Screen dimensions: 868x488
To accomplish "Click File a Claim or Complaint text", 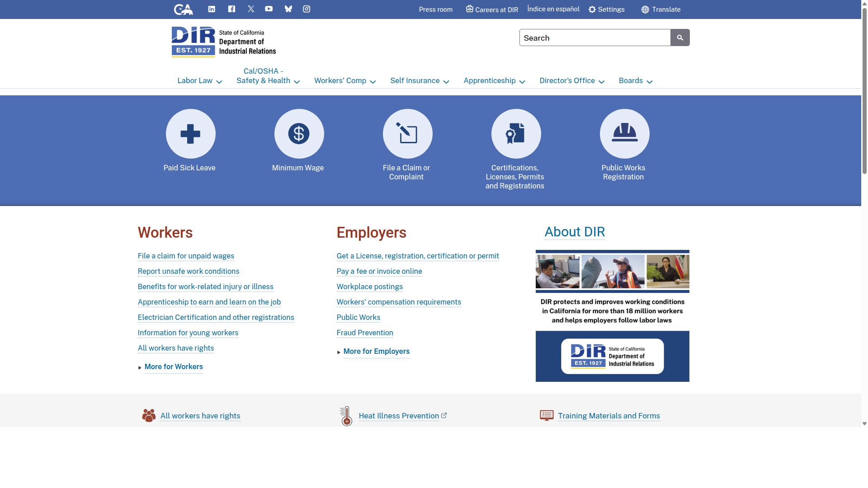I will [406, 172].
